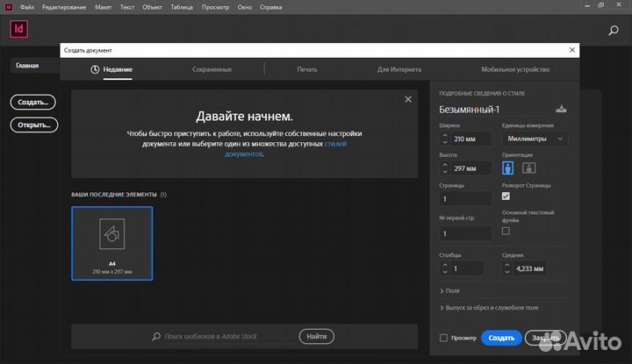Select landscape orientation icon
Screen dimensions: 632x364
pyautogui.click(x=528, y=168)
